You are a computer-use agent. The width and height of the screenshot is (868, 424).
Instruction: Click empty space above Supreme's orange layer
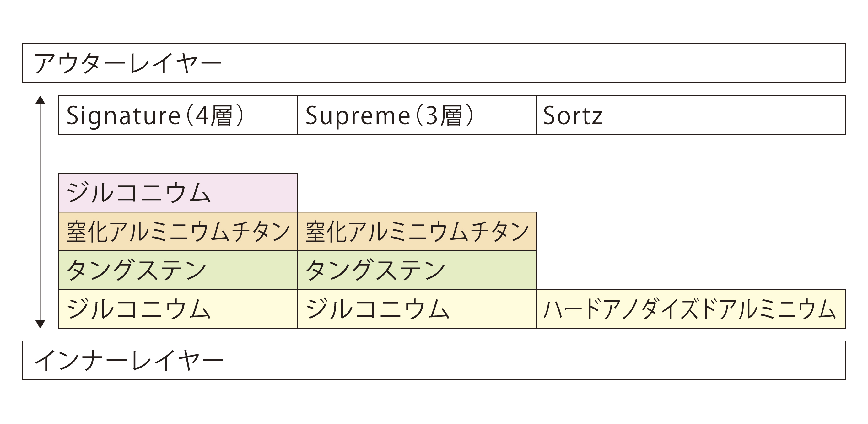(x=417, y=174)
